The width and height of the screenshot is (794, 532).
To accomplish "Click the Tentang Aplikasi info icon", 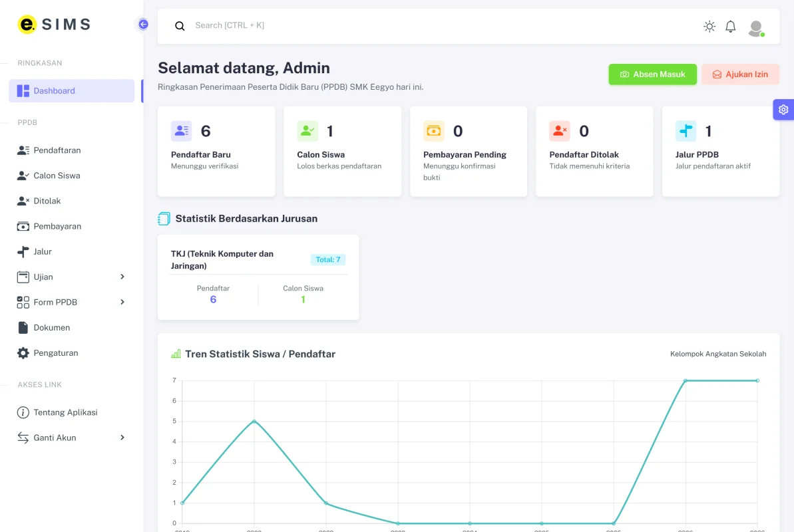I will (x=23, y=412).
